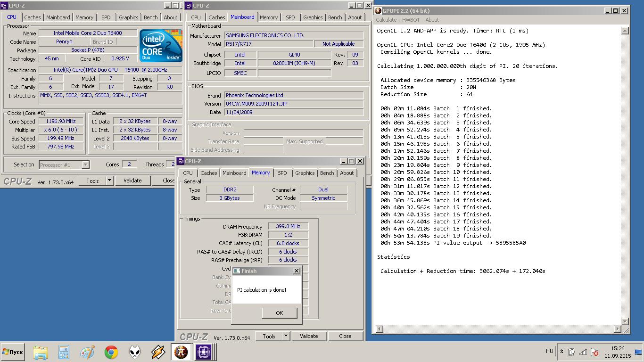This screenshot has height=362, width=644.
Task: Click GPUPI horizontal scrollbar left arrow
Action: [x=379, y=329]
